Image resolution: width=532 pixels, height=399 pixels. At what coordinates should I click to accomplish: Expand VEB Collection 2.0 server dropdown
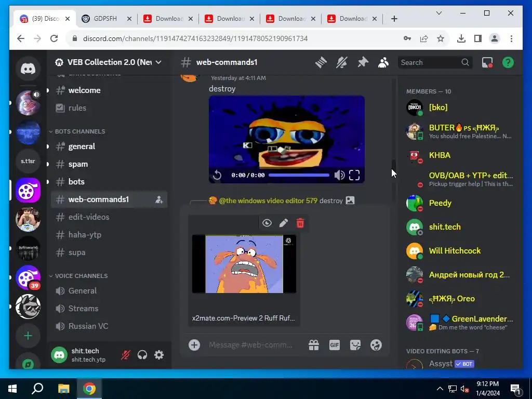(158, 62)
